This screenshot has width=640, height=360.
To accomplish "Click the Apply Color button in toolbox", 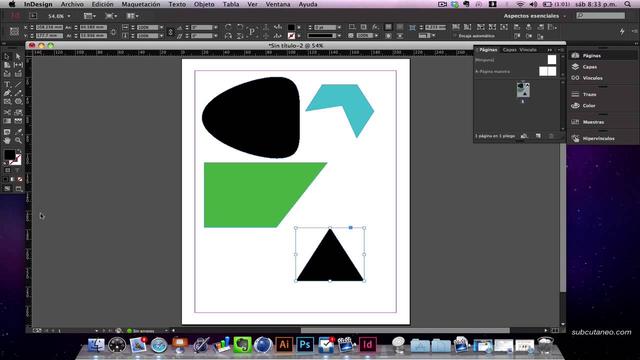I will [5, 179].
